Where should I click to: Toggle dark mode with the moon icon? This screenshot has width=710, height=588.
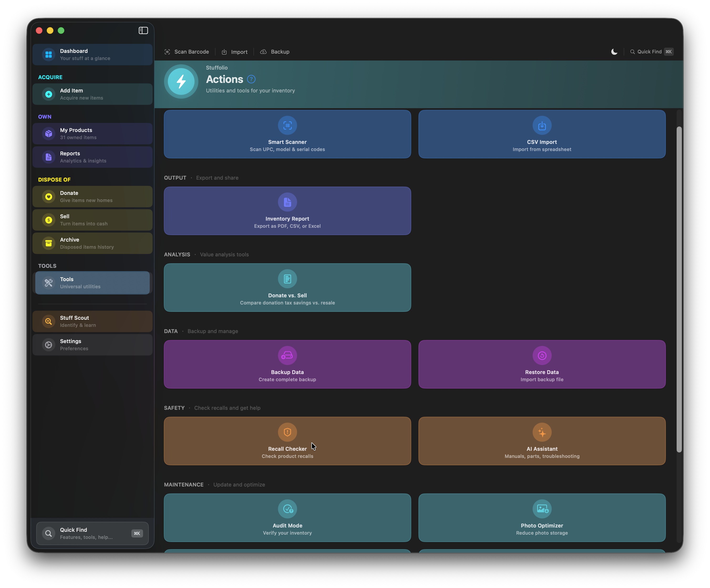tap(614, 52)
